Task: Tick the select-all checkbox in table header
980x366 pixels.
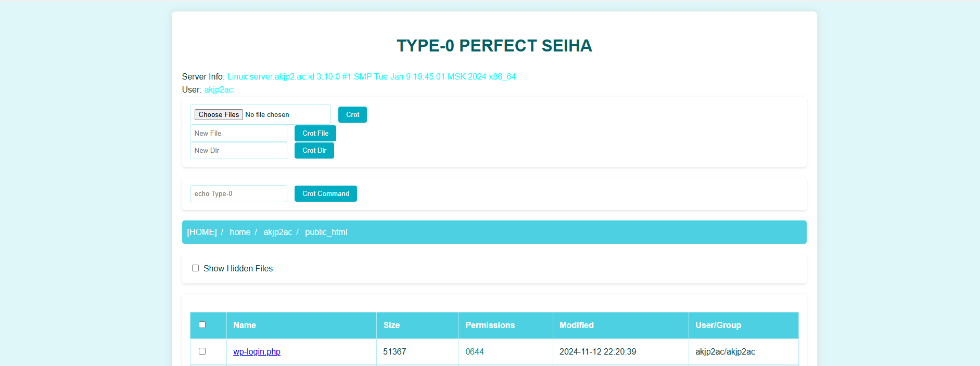Action: click(202, 325)
